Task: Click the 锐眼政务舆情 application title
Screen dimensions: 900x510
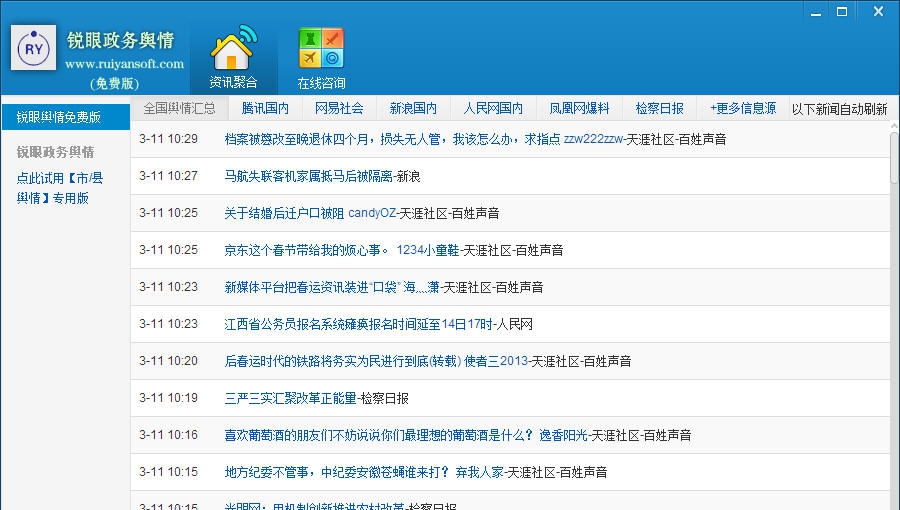Action: point(121,40)
